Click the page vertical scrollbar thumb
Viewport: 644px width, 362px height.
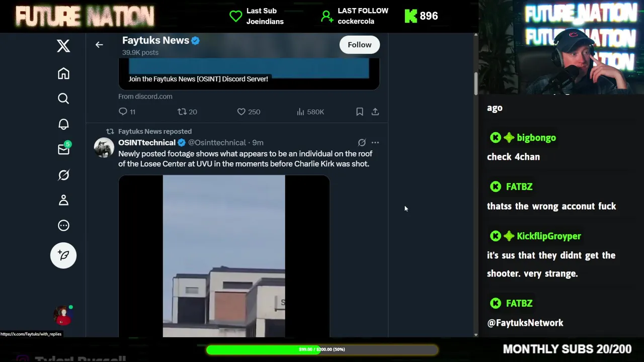click(475, 83)
